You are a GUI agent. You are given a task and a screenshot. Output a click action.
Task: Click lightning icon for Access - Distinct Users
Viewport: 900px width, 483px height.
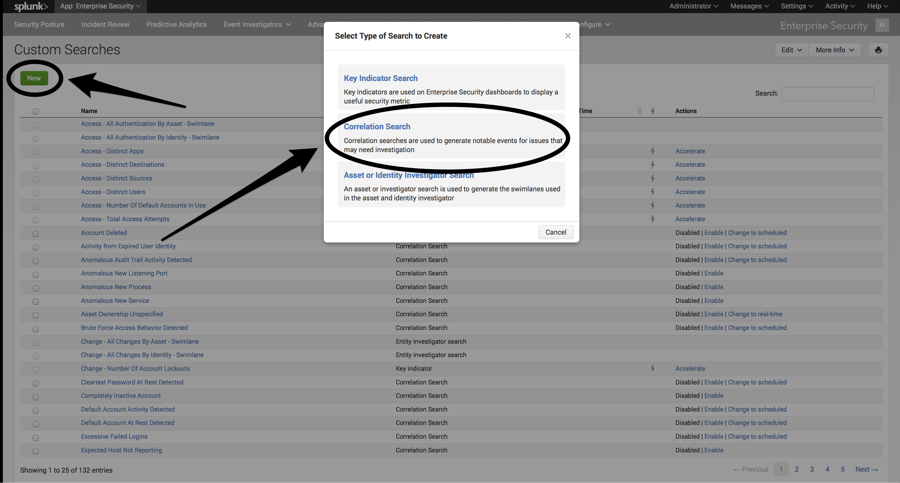pyautogui.click(x=653, y=192)
